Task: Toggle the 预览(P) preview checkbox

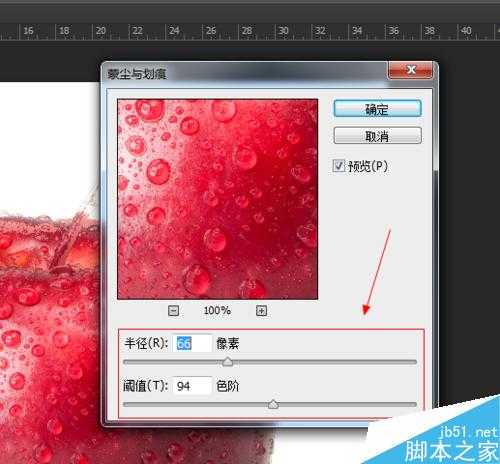Action: click(339, 166)
